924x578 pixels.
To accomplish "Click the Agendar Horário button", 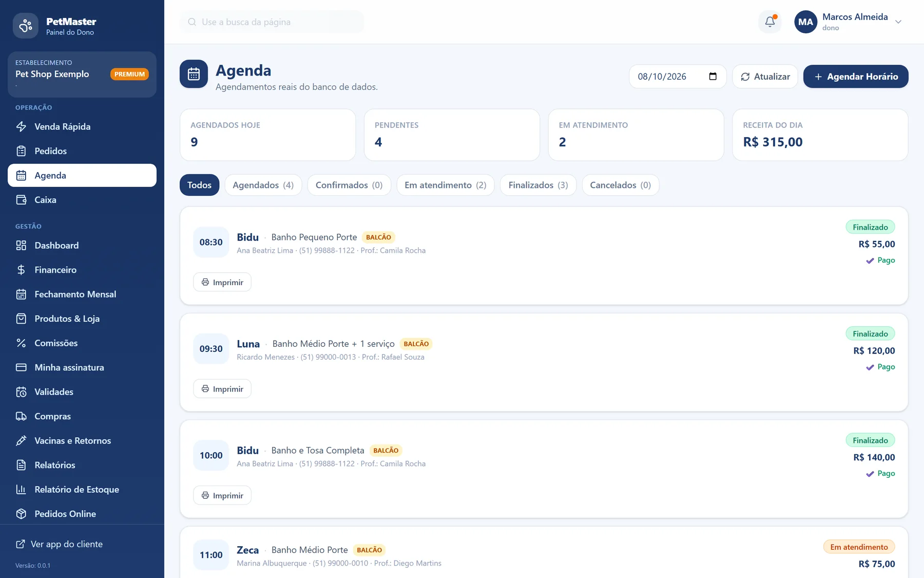I will (856, 77).
